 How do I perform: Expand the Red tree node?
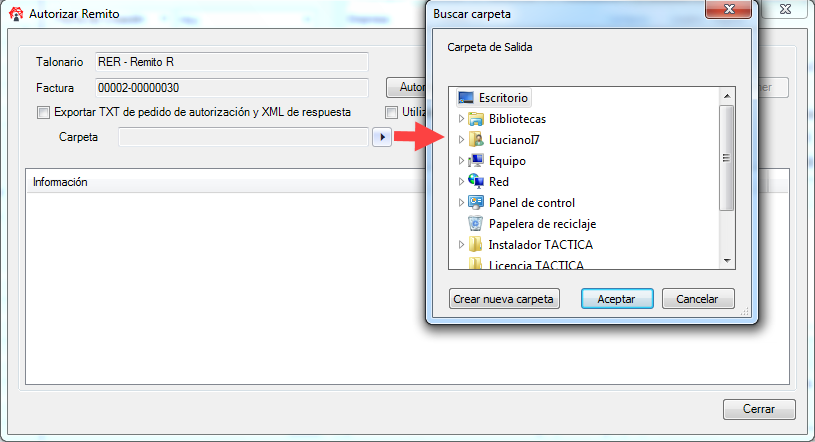[x=461, y=181]
